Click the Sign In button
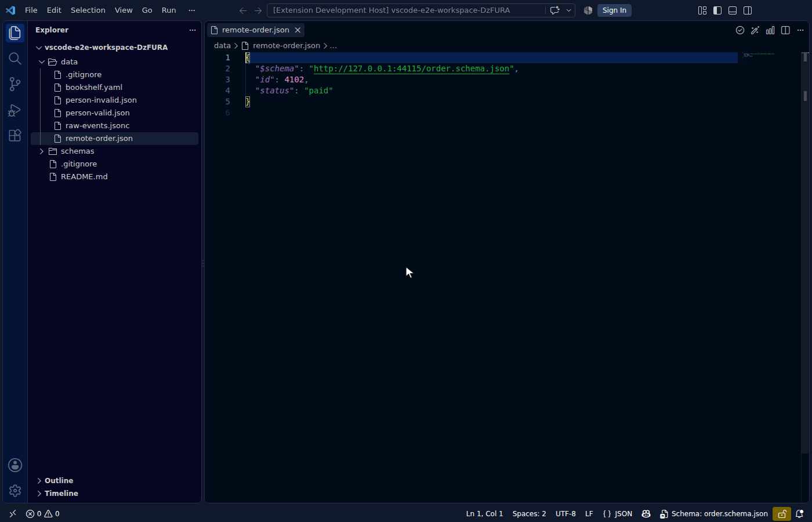The height and width of the screenshot is (522, 812). point(614,10)
